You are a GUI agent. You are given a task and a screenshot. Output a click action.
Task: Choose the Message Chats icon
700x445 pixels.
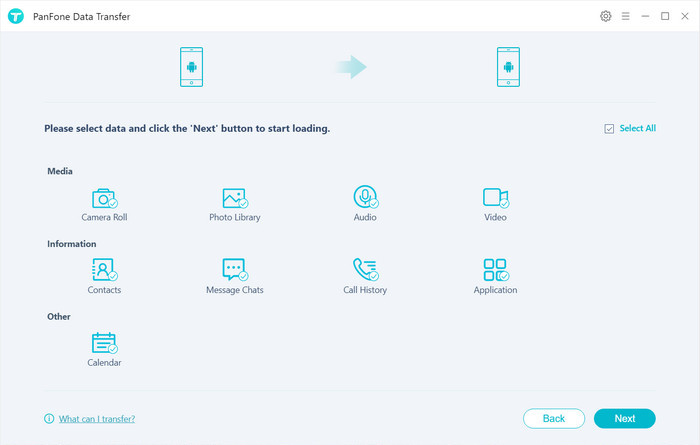235,270
